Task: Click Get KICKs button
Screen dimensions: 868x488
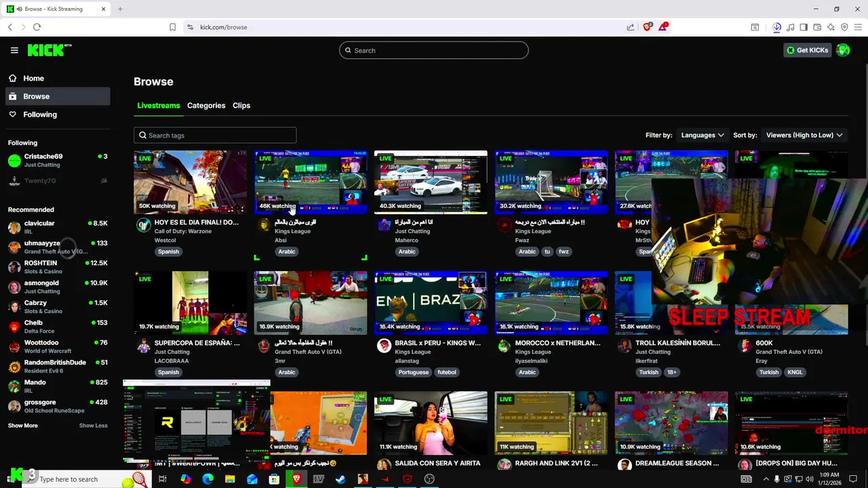Action: 807,50
